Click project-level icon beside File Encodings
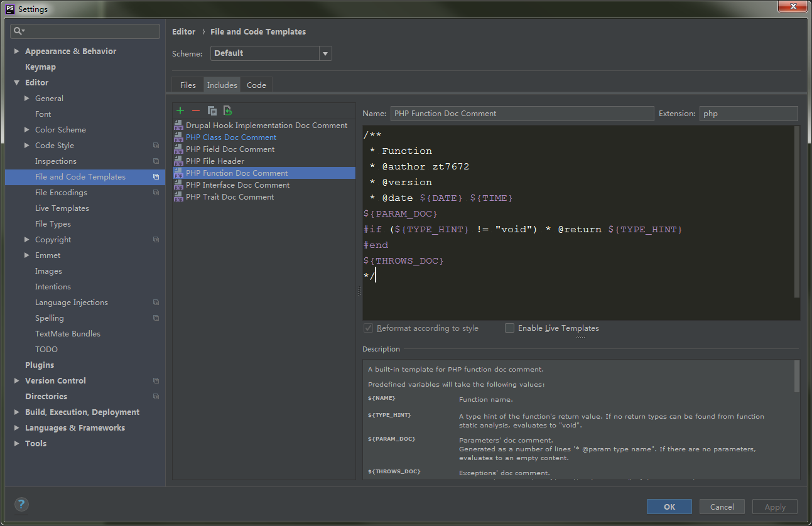Viewport: 812px width, 526px height. 156,193
